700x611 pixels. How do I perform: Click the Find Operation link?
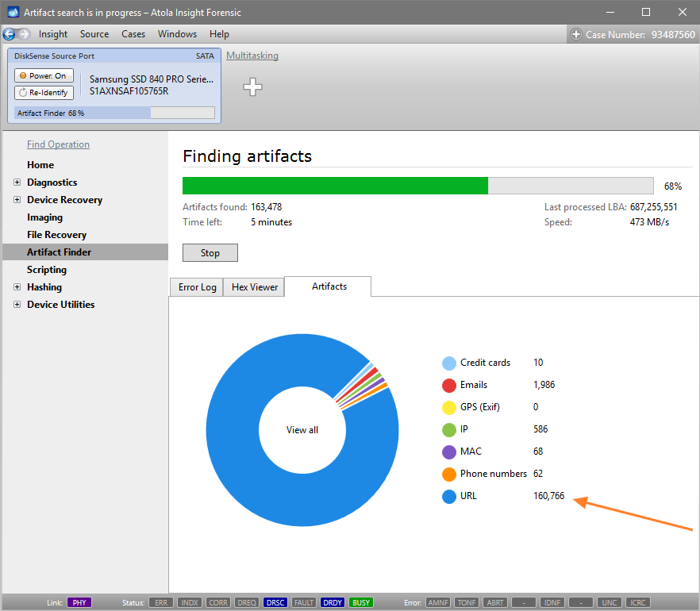click(x=58, y=144)
